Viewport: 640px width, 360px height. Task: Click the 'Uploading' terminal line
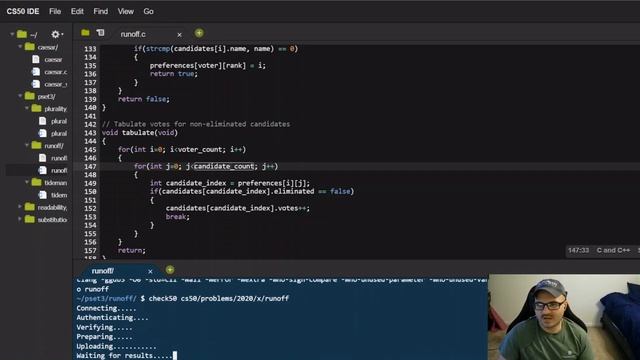point(116,346)
